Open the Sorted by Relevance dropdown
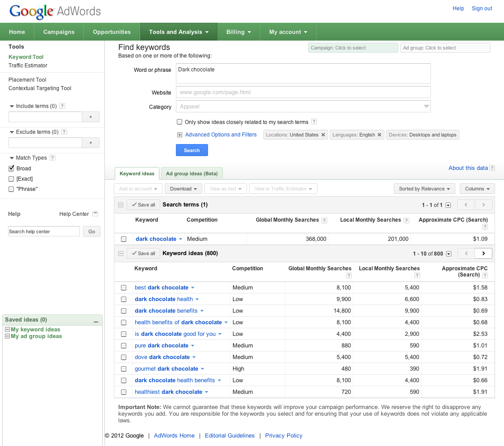Image resolution: width=504 pixels, height=446 pixels. [424, 189]
